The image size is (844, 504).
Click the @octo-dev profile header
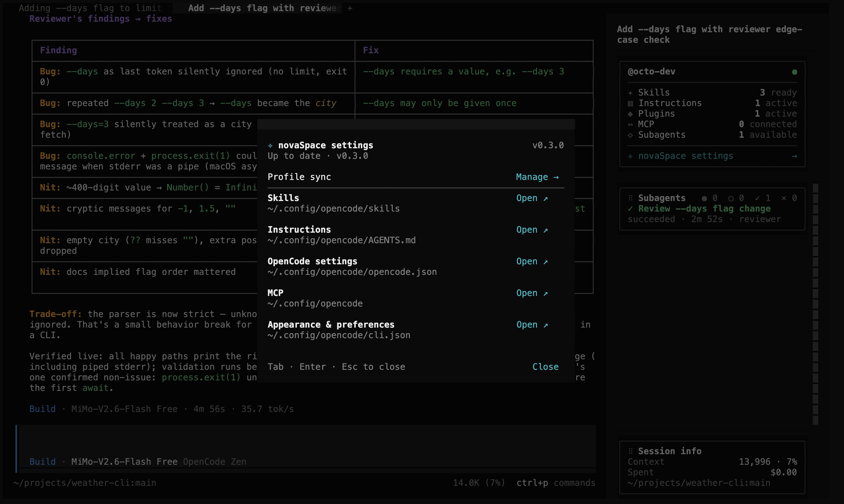click(x=651, y=72)
